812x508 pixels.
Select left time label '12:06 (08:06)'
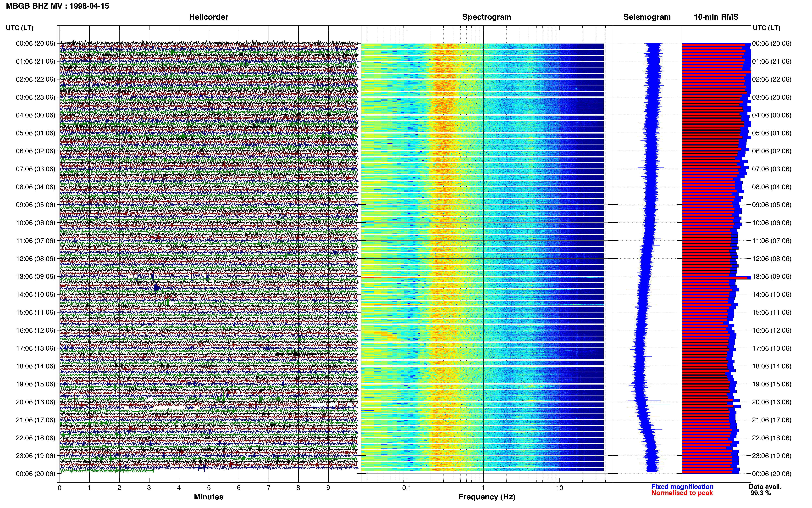[36, 259]
